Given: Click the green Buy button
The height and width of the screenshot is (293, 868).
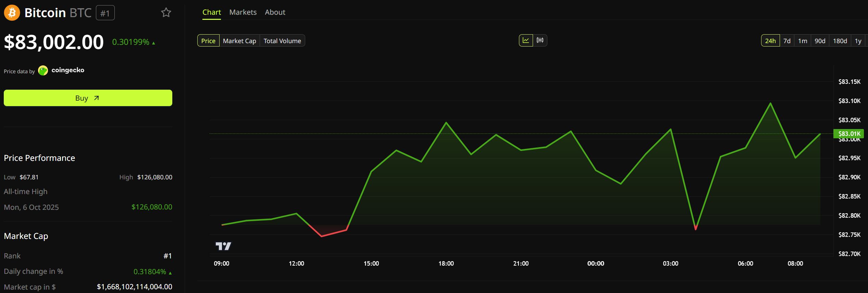Looking at the screenshot, I should tap(88, 98).
